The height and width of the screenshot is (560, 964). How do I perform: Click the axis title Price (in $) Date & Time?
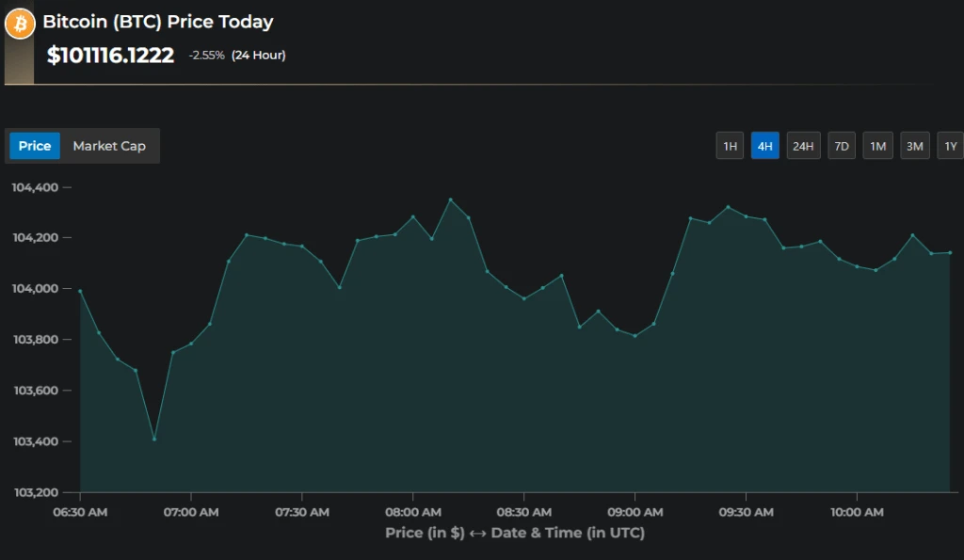coord(515,533)
